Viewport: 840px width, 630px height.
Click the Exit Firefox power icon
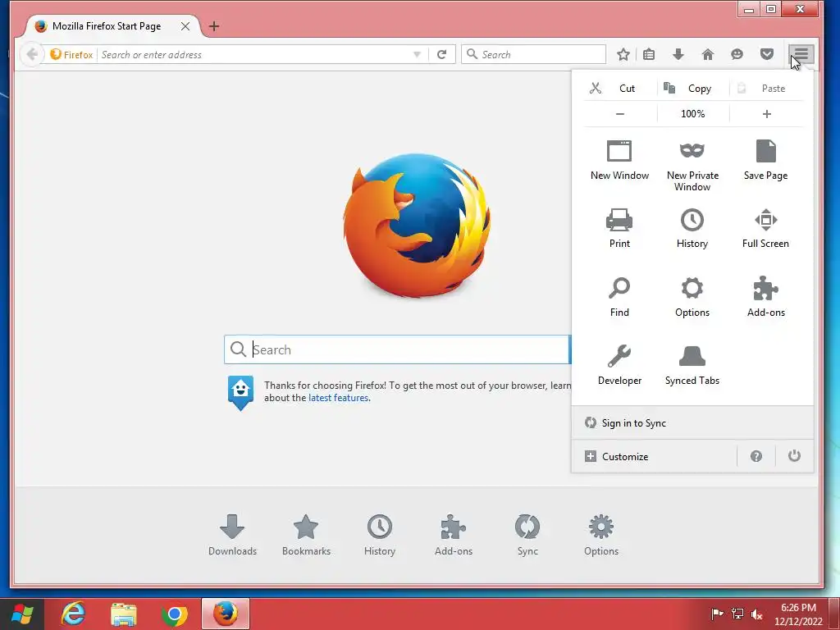pyautogui.click(x=794, y=456)
